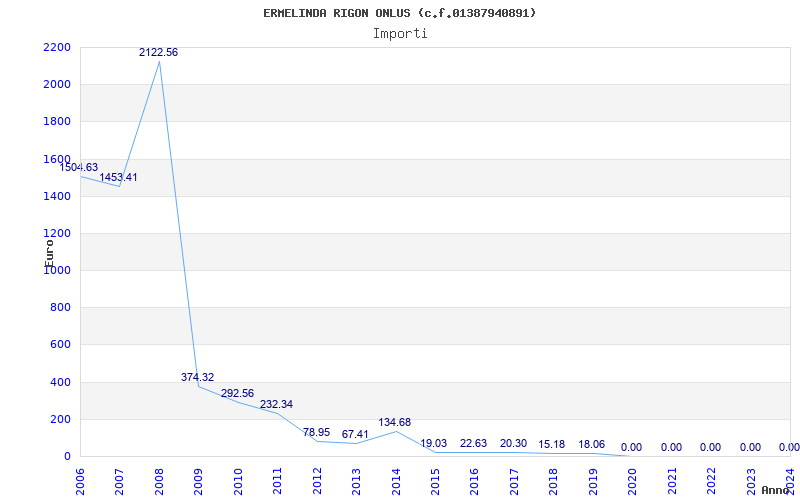The image size is (800, 500).
Task: Click the 2012 year axis label
Action: pyautogui.click(x=317, y=481)
